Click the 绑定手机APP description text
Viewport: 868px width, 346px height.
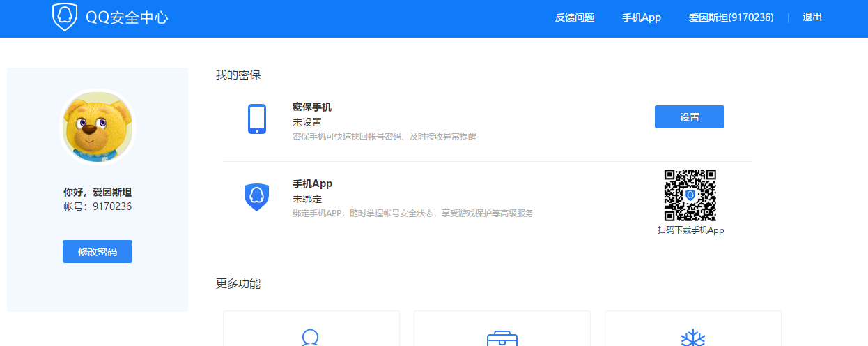tap(413, 213)
